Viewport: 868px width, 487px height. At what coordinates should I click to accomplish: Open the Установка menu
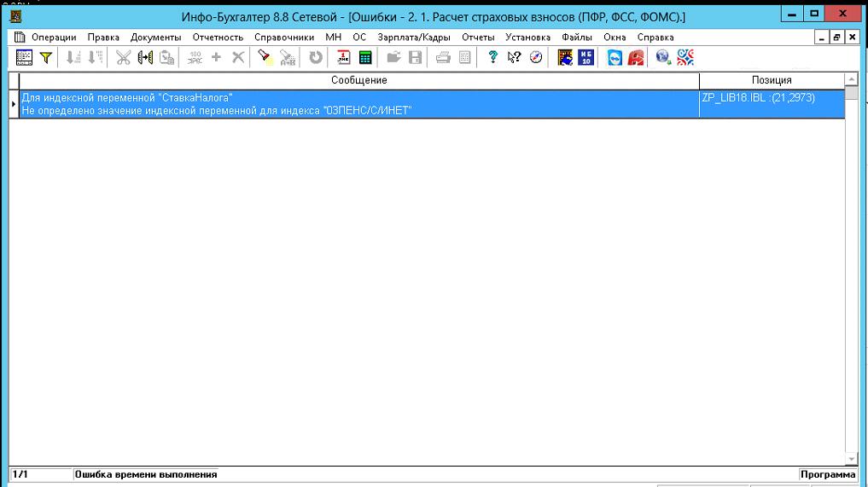point(527,37)
